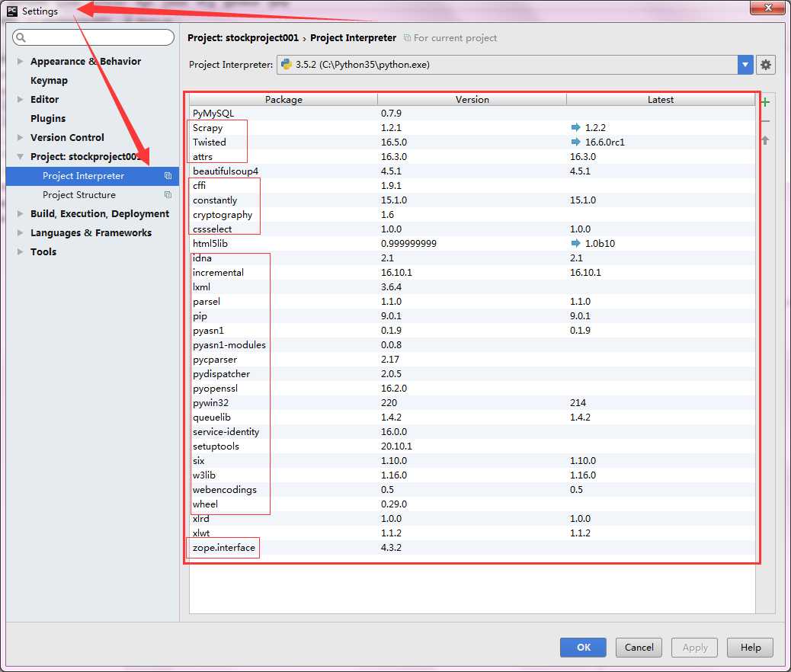Select the zope.interface package row
The height and width of the screenshot is (672, 791).
click(472, 547)
